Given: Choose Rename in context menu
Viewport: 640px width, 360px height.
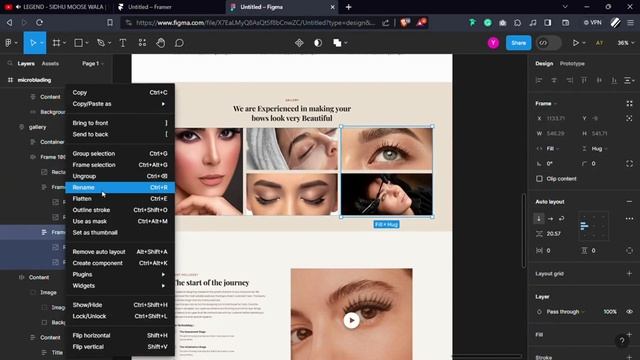Looking at the screenshot, I should click(120, 187).
